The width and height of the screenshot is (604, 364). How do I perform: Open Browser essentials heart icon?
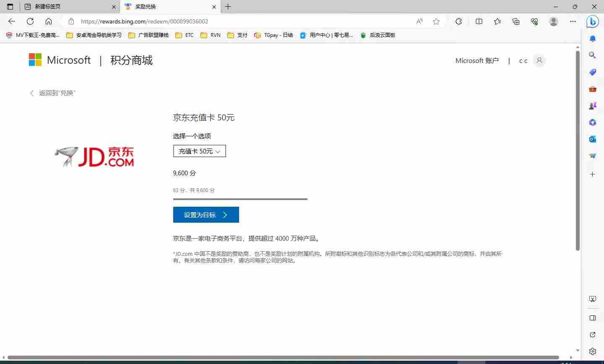tap(534, 21)
